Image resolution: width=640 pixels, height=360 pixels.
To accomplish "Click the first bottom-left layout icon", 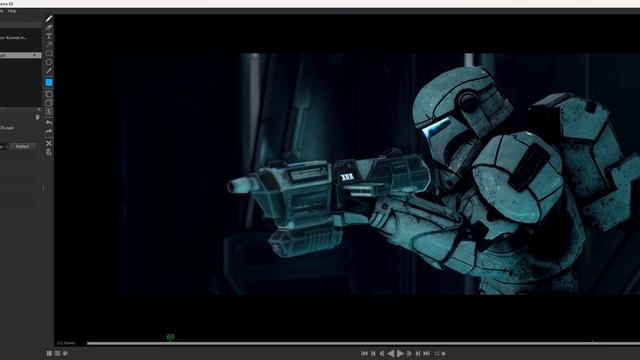I will pos(49,353).
